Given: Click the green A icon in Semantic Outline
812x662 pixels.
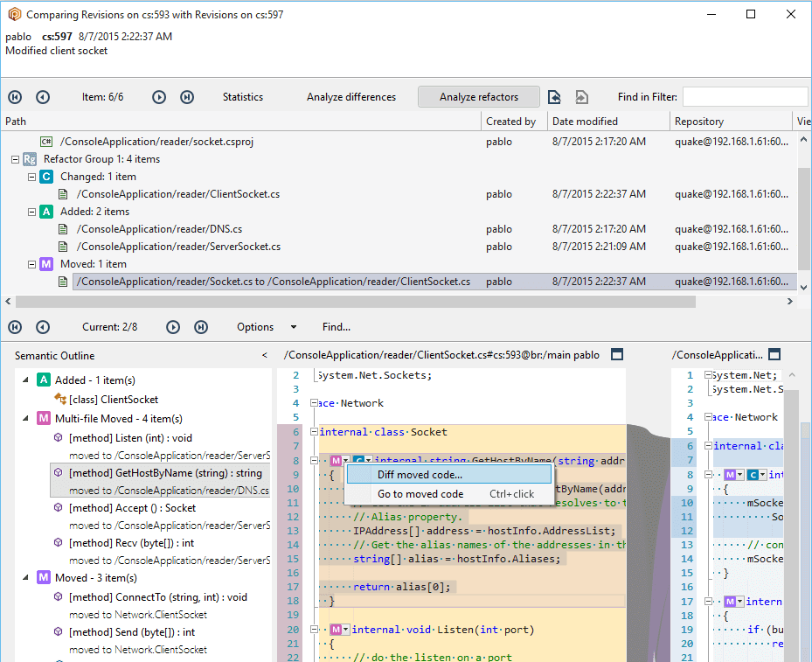Looking at the screenshot, I should click(x=44, y=380).
